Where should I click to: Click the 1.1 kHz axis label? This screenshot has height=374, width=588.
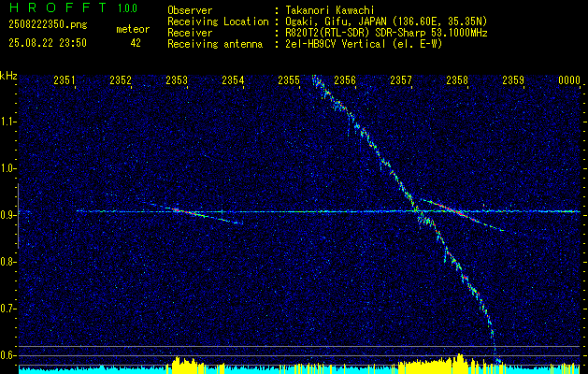(x=7, y=122)
